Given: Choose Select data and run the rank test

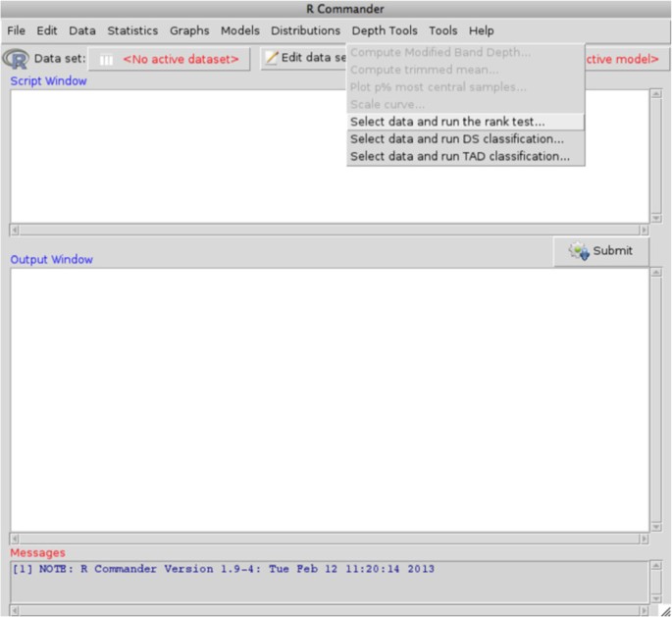Looking at the screenshot, I should click(465, 122).
